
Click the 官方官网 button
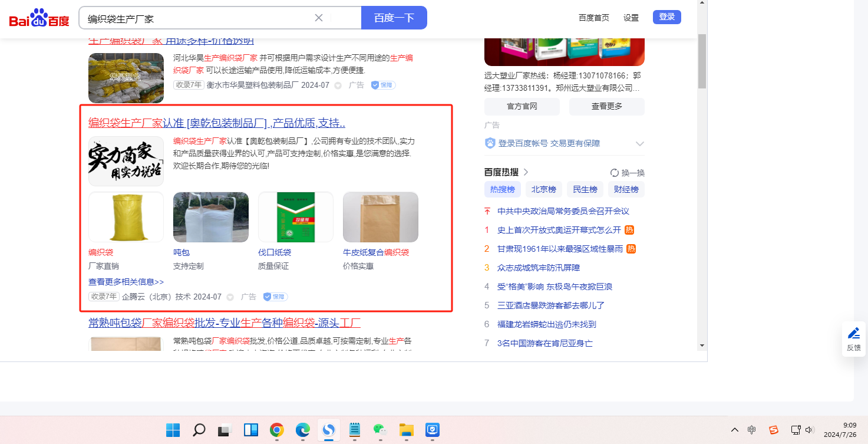click(x=522, y=107)
